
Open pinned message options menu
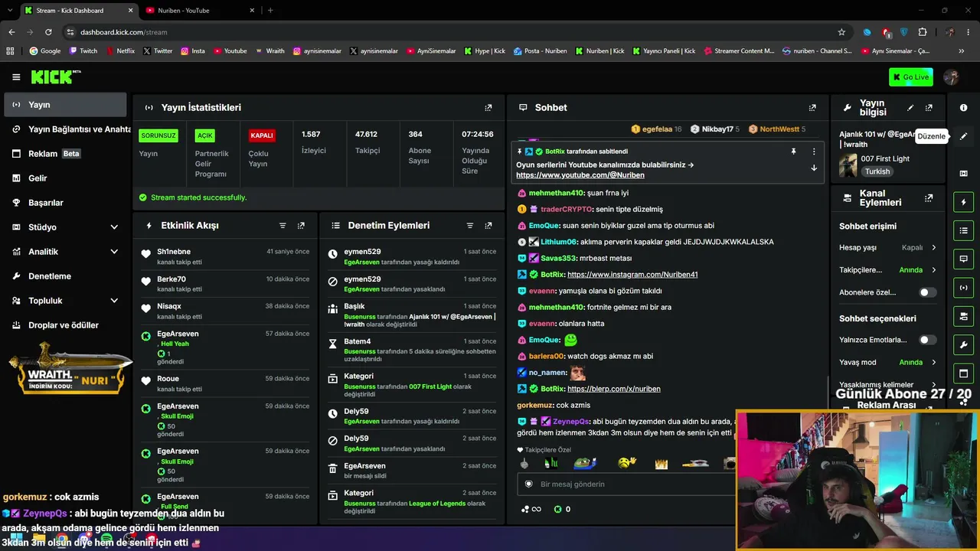(814, 152)
